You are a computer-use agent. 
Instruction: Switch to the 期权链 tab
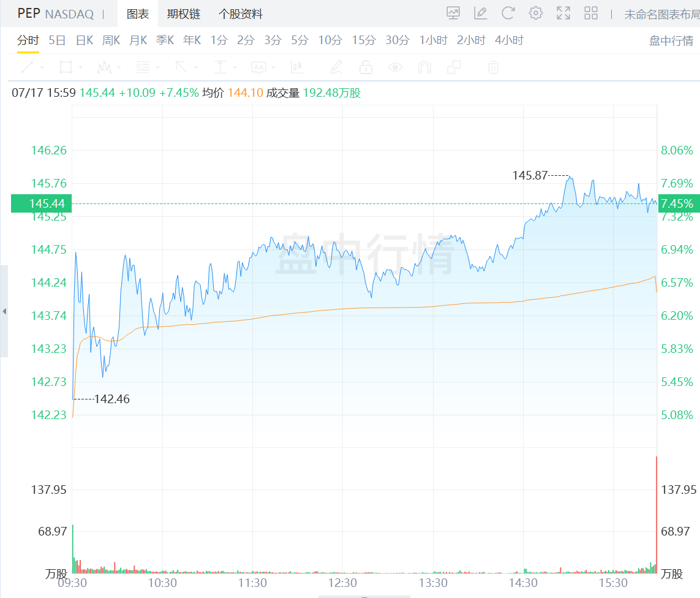click(184, 14)
